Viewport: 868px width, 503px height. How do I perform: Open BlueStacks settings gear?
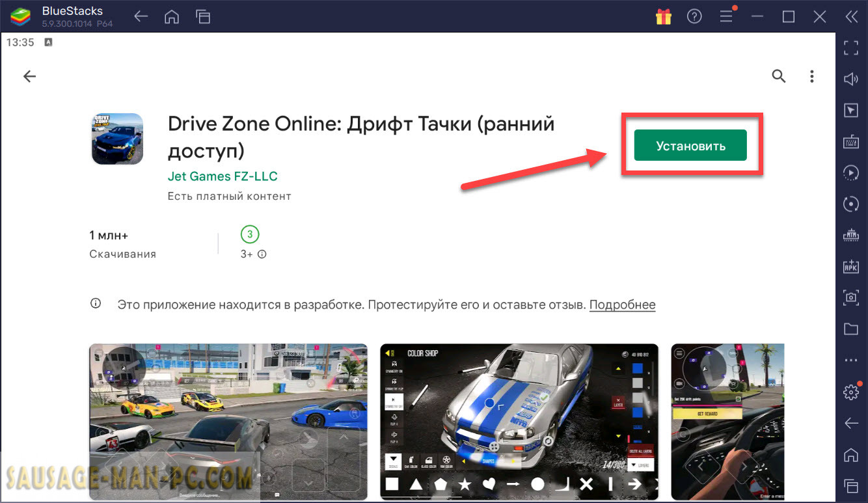[851, 392]
